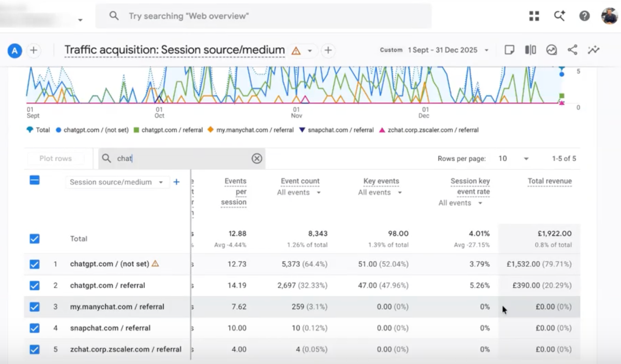Add a secondary dimension with plus icon

click(x=176, y=182)
